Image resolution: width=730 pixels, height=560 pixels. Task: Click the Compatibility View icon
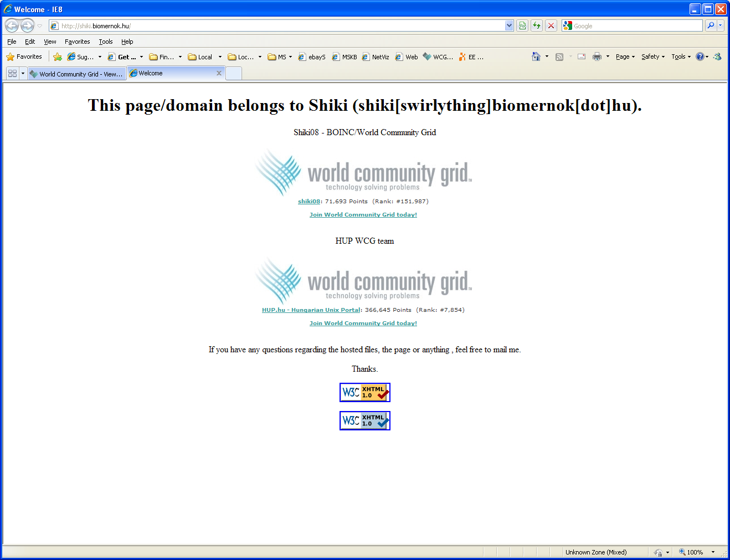[x=522, y=25]
